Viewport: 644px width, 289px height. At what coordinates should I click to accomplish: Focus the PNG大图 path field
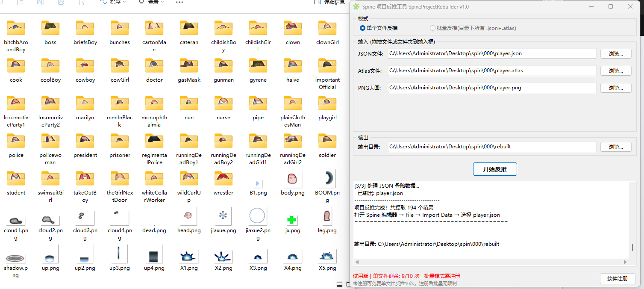491,88
